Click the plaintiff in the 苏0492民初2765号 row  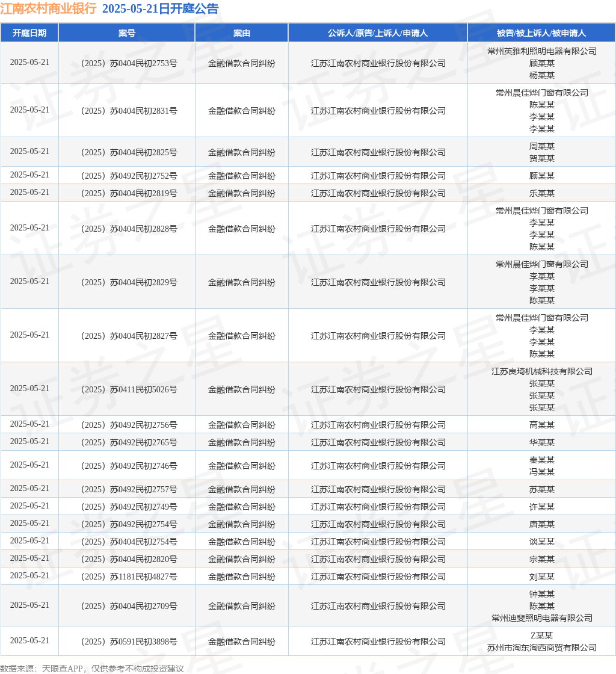click(x=378, y=442)
